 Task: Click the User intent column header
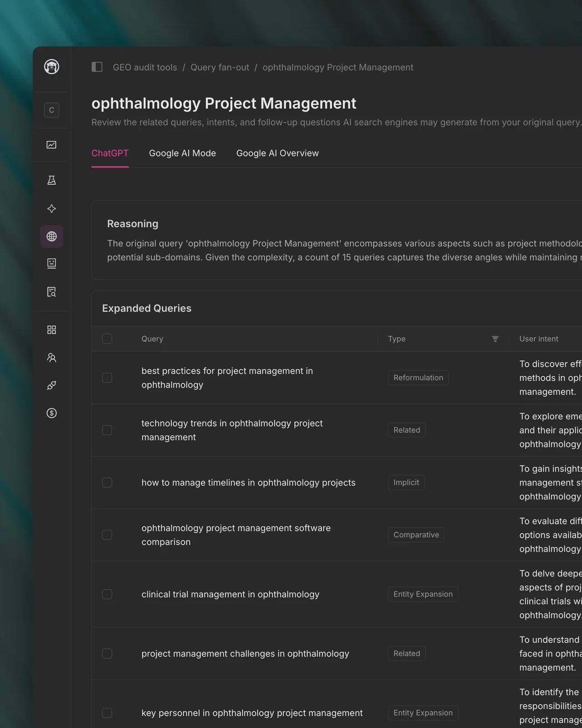[539, 339]
